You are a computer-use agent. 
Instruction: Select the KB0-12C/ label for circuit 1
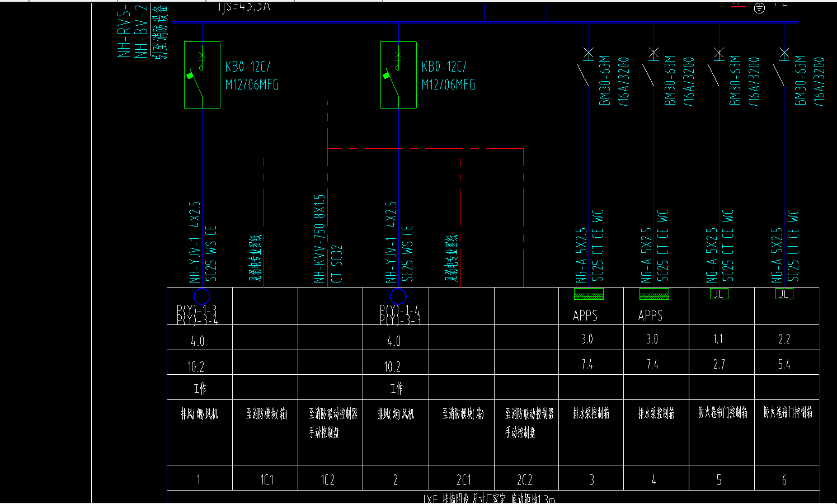(248, 67)
